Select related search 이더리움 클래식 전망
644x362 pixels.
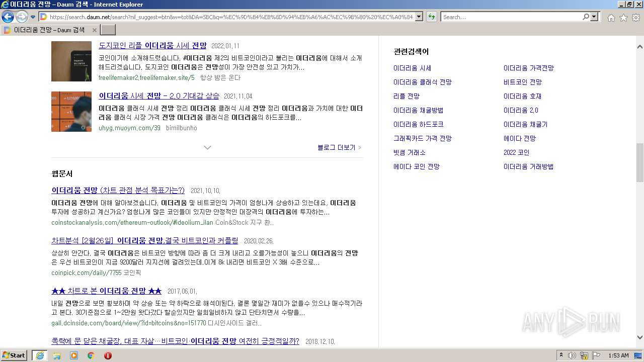coord(423,82)
